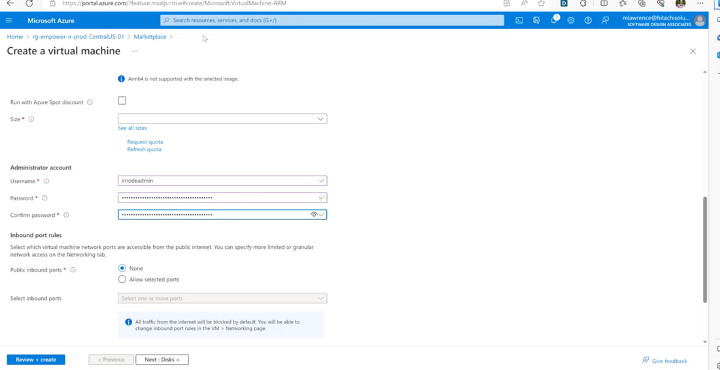
Task: Open the Select inbound ports dropdown
Action: [222, 298]
